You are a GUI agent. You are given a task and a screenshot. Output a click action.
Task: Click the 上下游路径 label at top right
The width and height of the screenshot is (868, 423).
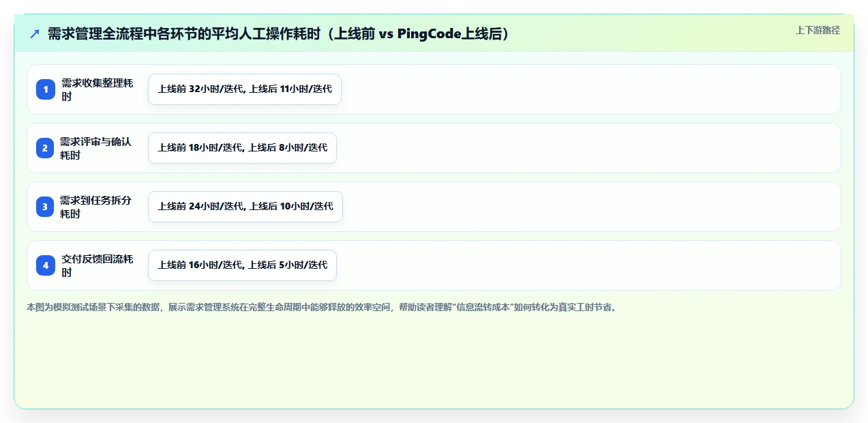pyautogui.click(x=818, y=30)
